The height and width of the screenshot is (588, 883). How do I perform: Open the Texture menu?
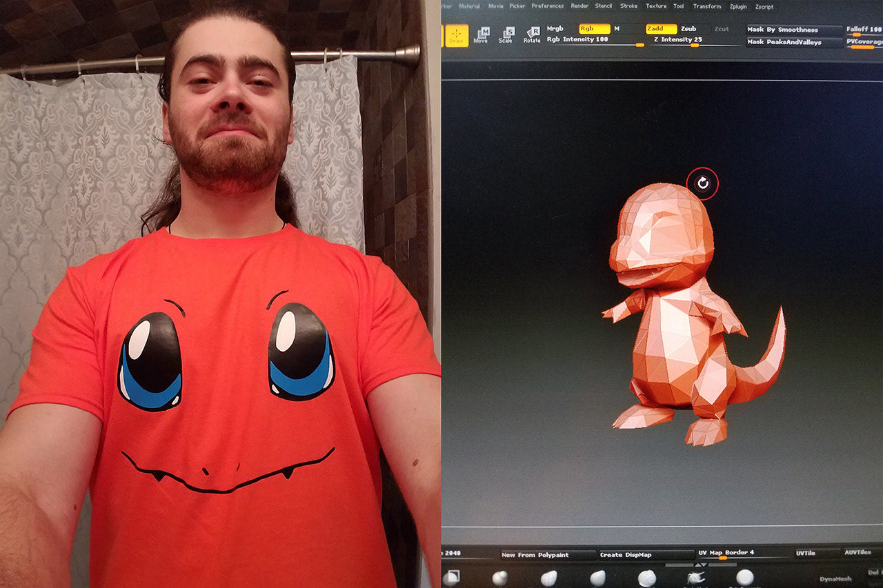tap(656, 6)
